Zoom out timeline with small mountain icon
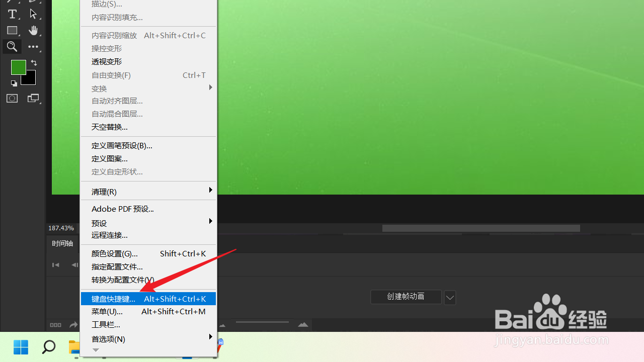 click(222, 325)
